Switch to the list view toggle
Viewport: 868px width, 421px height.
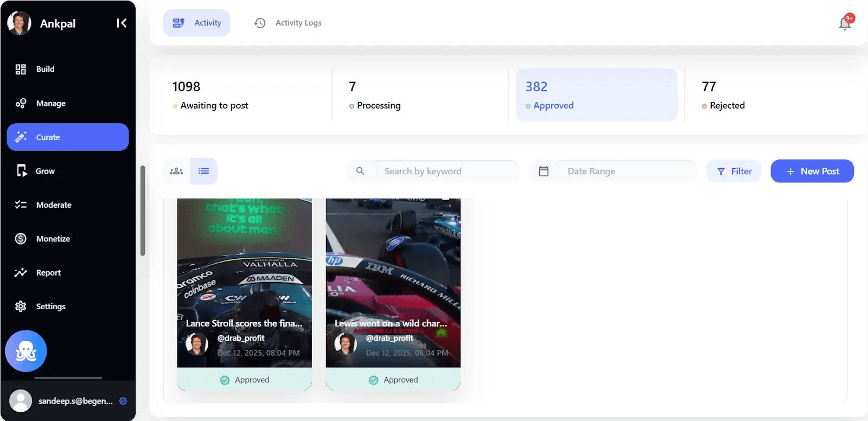(x=204, y=171)
